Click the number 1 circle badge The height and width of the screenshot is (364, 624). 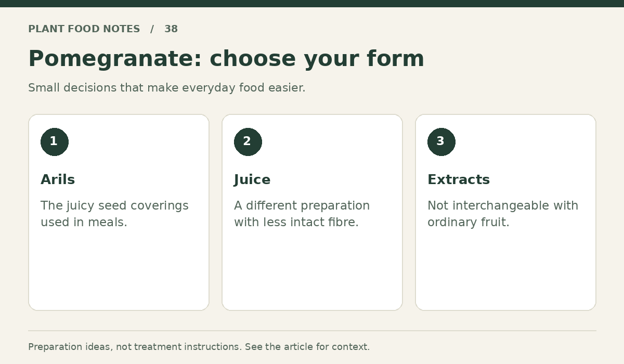point(55,142)
